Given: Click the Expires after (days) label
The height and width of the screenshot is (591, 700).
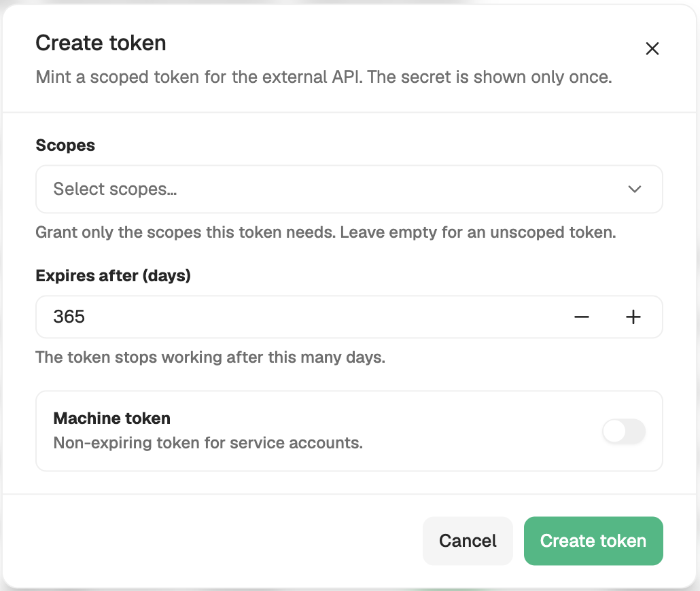Looking at the screenshot, I should point(113,276).
